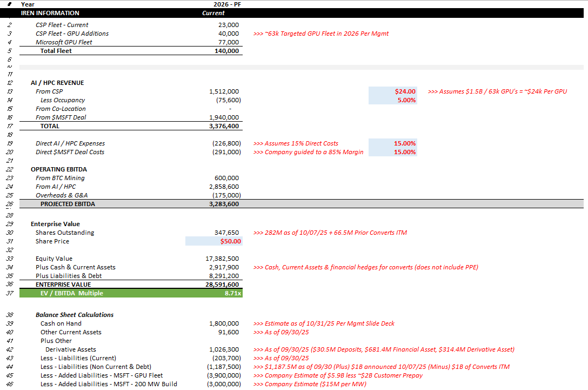
Task: Select the From CSP 1,512,000 value
Action: [x=224, y=91]
